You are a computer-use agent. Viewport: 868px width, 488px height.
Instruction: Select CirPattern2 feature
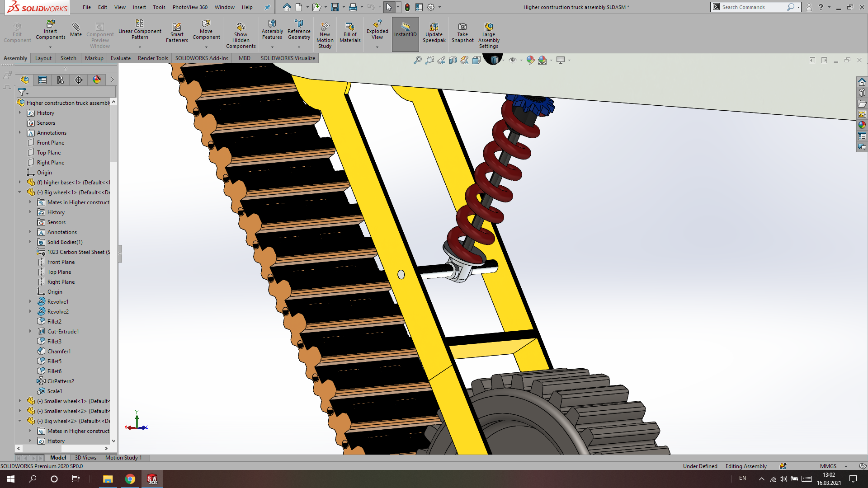(x=61, y=381)
